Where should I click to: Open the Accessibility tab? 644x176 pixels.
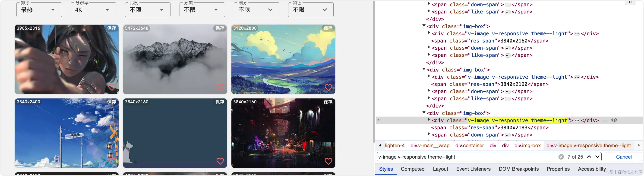point(592,169)
